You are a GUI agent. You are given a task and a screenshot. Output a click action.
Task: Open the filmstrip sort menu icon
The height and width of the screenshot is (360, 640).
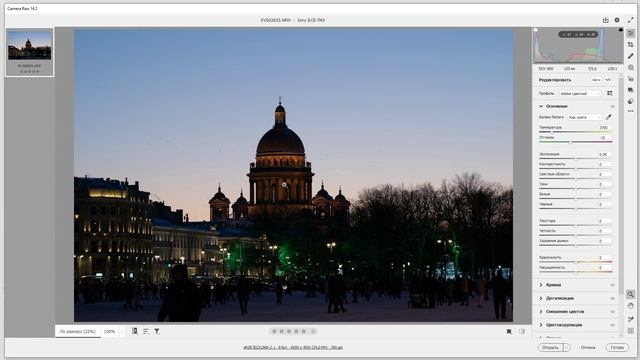click(x=146, y=331)
